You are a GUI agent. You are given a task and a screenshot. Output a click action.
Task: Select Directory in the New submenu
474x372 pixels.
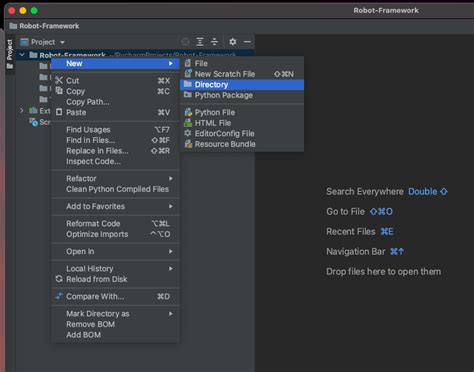242,85
